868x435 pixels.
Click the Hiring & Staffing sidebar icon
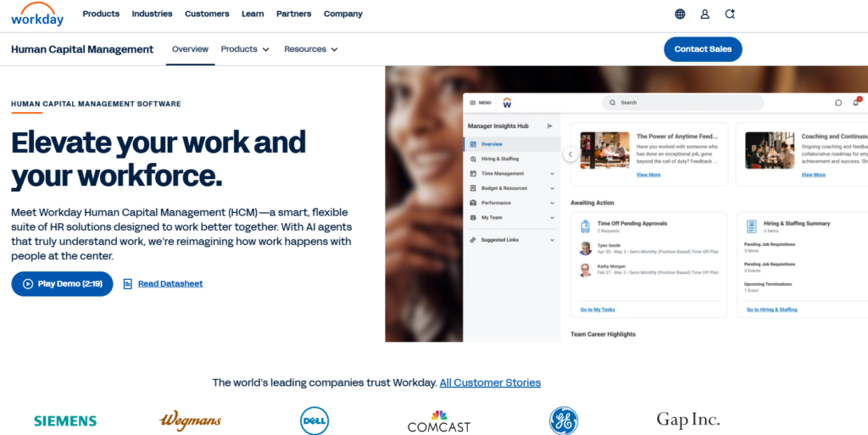(x=473, y=159)
